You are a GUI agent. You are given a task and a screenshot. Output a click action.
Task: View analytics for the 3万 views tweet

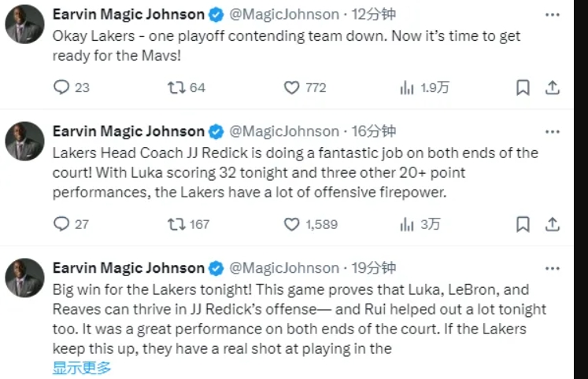click(407, 224)
